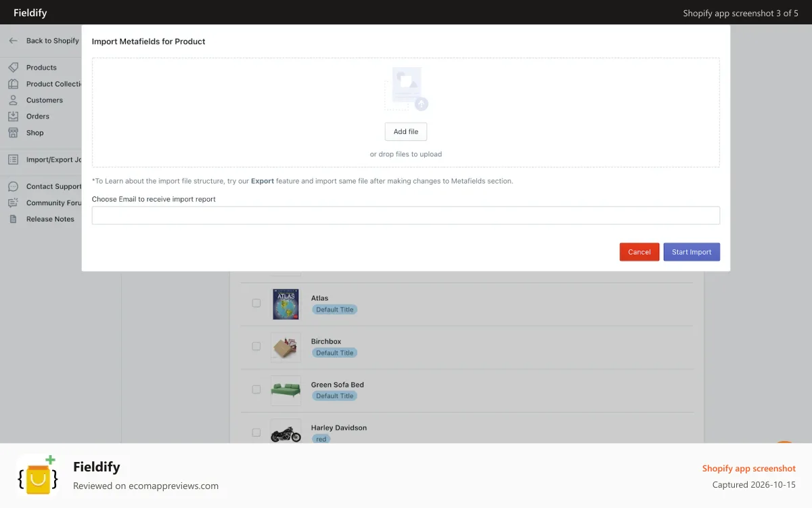Click the Import/Export Jobs list icon

tap(13, 160)
